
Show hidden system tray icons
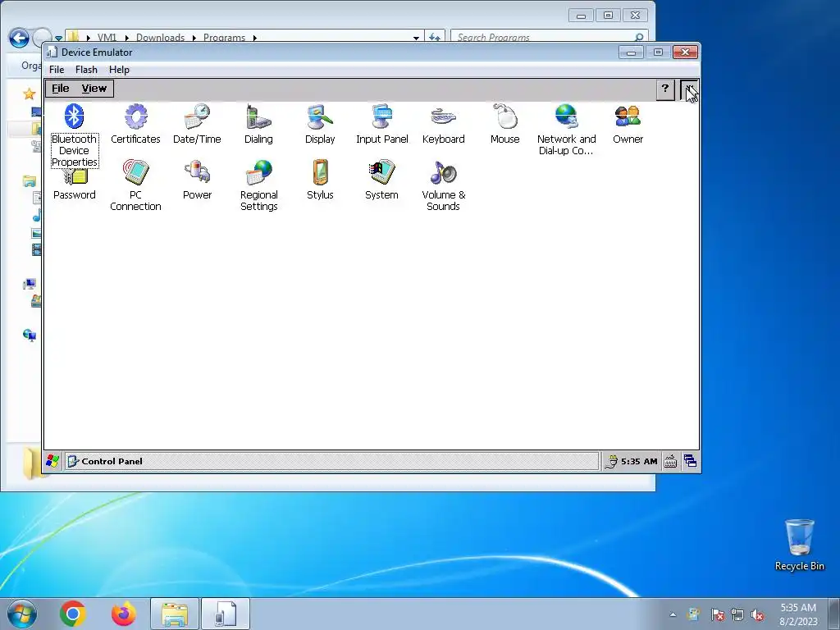click(673, 614)
